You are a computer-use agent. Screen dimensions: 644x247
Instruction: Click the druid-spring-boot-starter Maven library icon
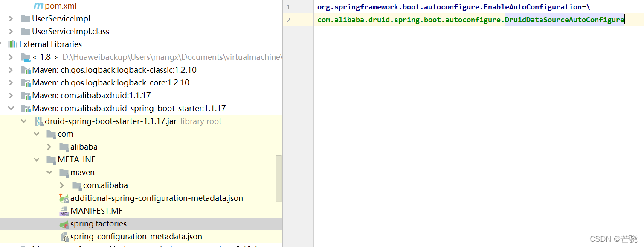tap(26, 109)
